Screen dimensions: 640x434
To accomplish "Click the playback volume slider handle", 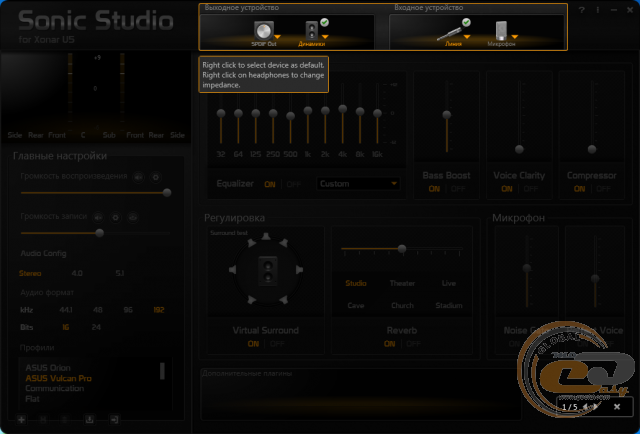I will (167, 193).
